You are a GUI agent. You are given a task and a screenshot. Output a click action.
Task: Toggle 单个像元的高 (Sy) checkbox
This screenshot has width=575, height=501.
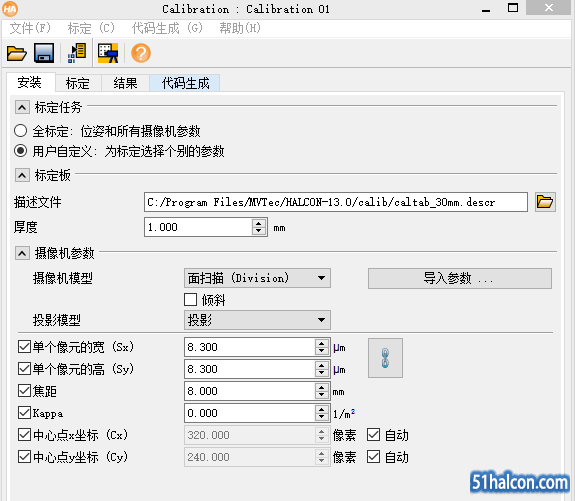(24, 369)
